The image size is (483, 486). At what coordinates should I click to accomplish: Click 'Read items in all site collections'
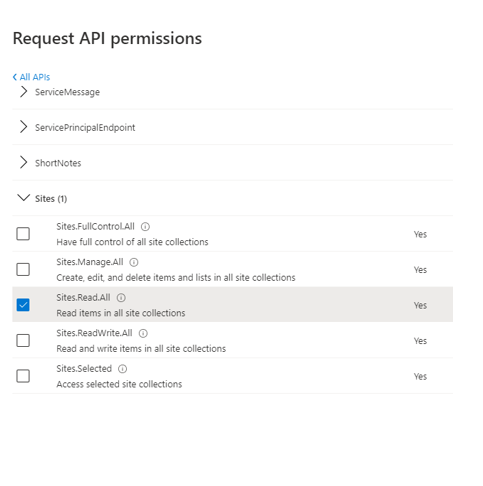click(x=121, y=313)
